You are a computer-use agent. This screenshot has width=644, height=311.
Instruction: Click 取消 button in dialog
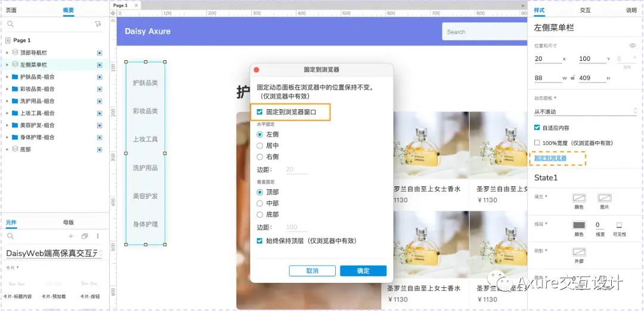click(x=312, y=270)
